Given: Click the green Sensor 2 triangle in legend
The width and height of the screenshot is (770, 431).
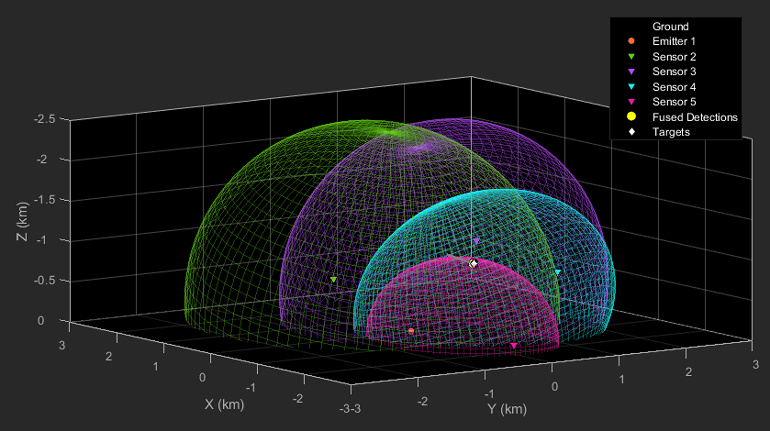Looking at the screenshot, I should click(x=631, y=57).
